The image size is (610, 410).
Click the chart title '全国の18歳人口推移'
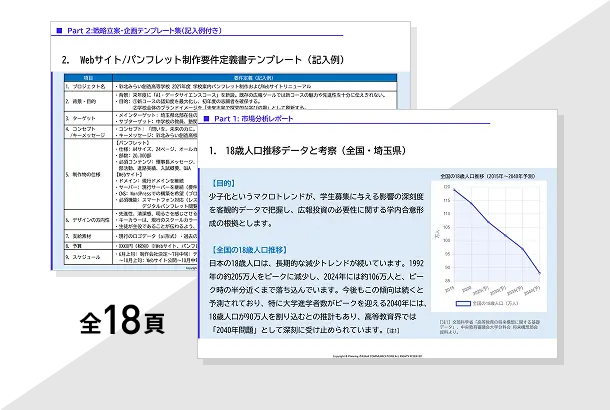tap(488, 176)
